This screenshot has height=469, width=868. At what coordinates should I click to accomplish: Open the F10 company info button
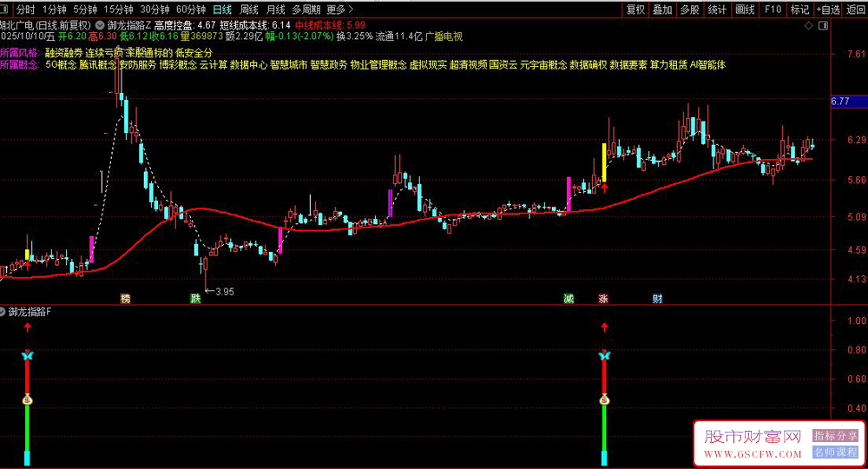coord(773,10)
